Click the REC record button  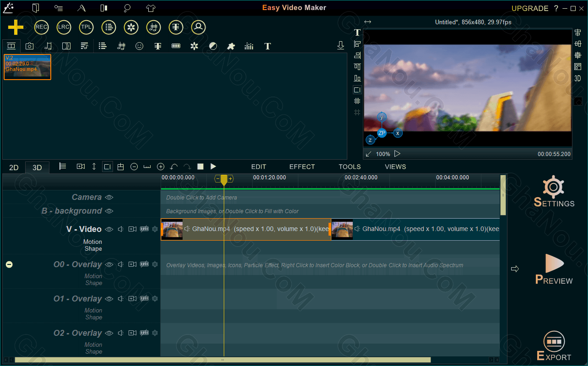41,27
